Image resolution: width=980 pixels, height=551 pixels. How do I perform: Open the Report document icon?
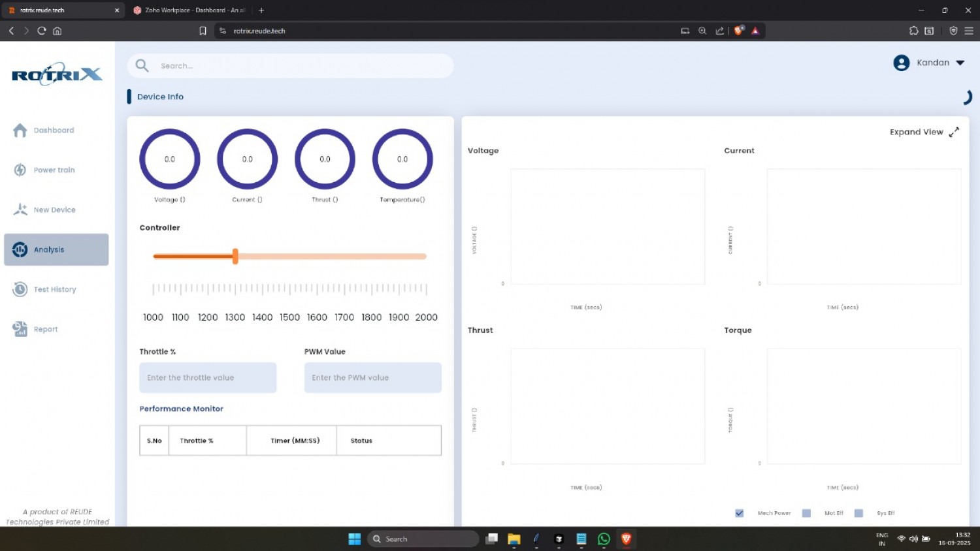tap(20, 329)
